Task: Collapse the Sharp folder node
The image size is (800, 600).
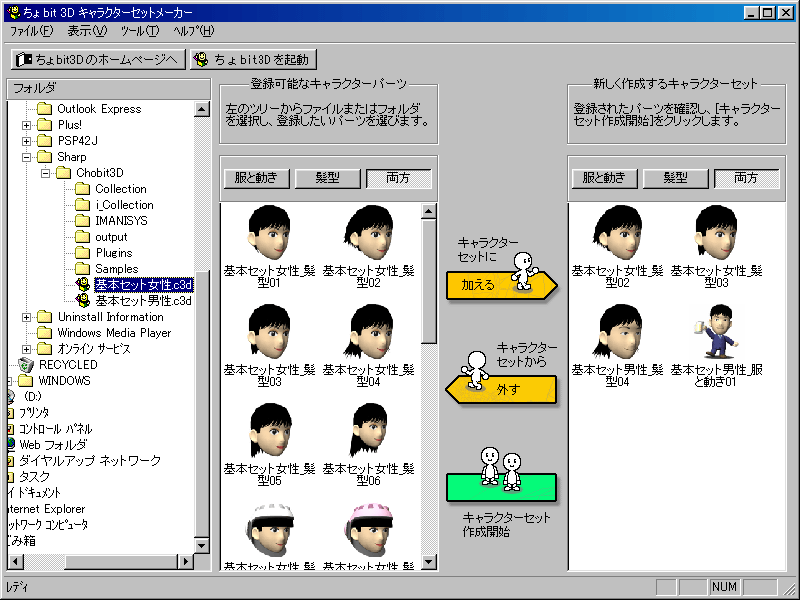Action: pyautogui.click(x=27, y=157)
